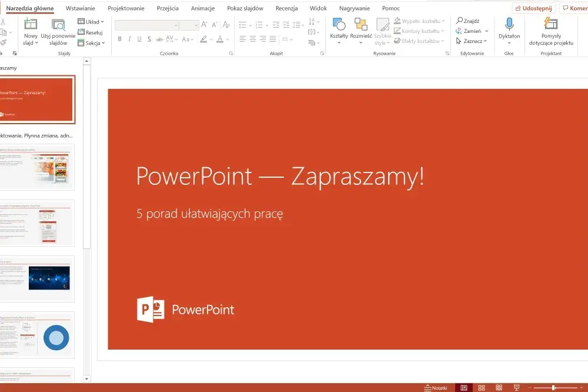Viewport: 588px width, 392px height.
Task: Pick the font color A swatch
Action: pyautogui.click(x=220, y=39)
